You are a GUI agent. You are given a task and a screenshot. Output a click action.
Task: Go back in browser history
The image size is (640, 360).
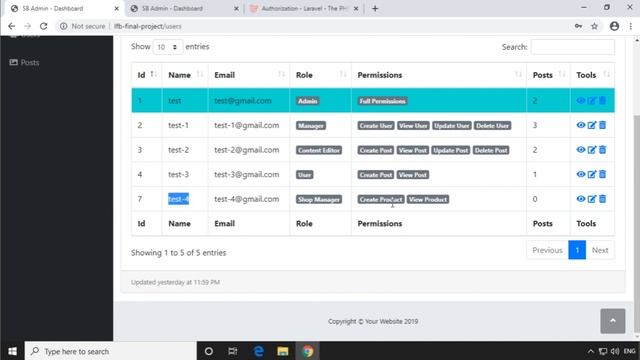[11, 26]
